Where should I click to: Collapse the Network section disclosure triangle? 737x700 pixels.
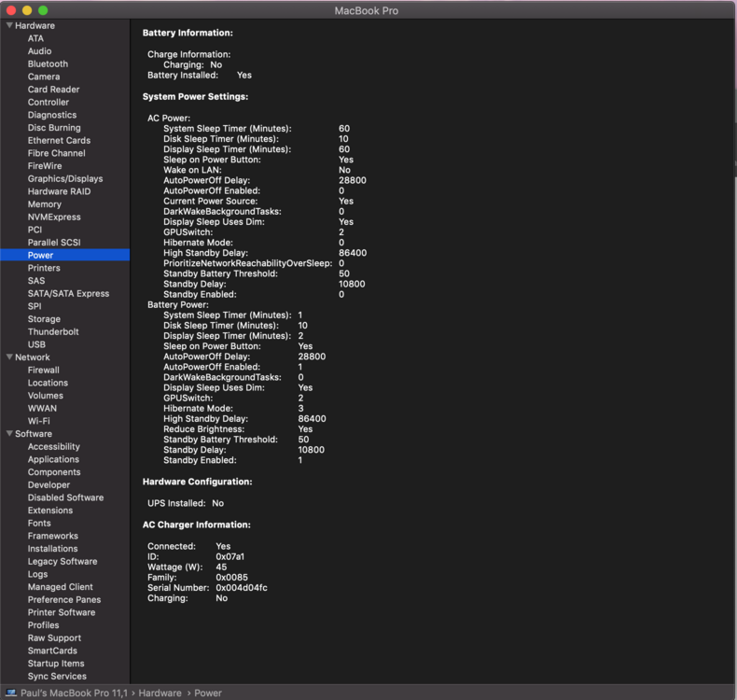tap(9, 357)
